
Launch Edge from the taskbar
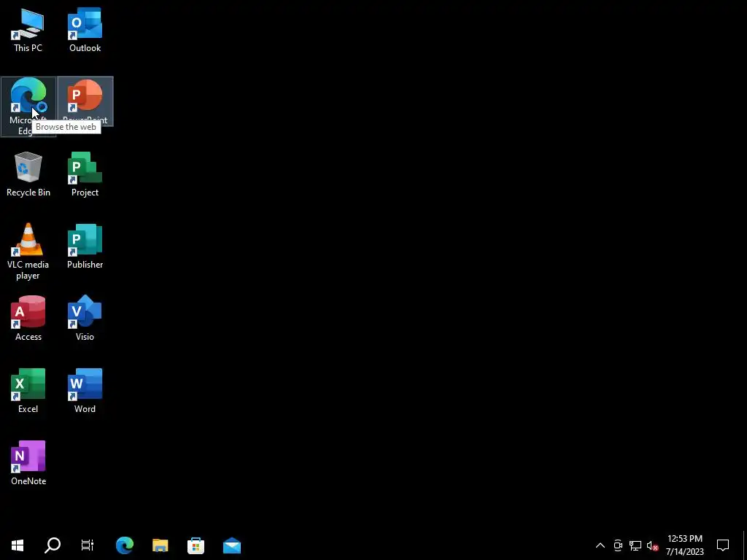(125, 545)
